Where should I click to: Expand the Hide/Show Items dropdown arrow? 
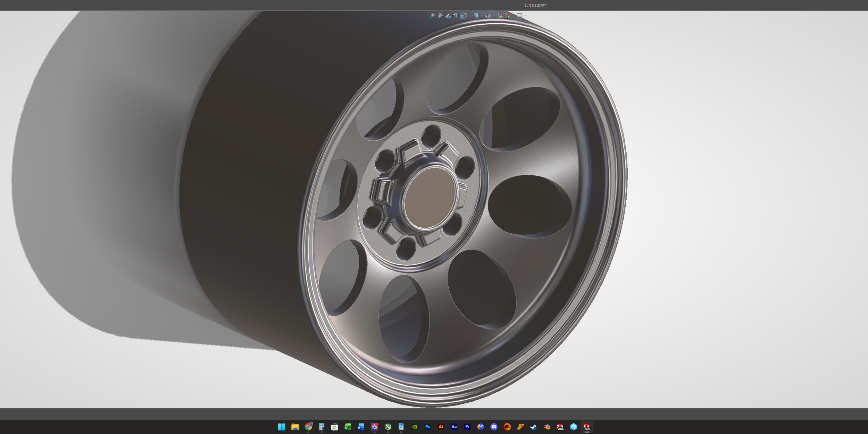(493, 16)
